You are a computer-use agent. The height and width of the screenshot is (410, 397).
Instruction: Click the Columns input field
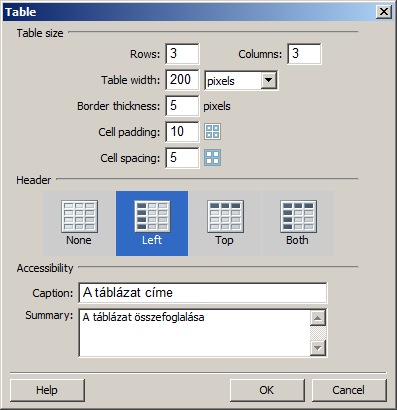tap(304, 54)
